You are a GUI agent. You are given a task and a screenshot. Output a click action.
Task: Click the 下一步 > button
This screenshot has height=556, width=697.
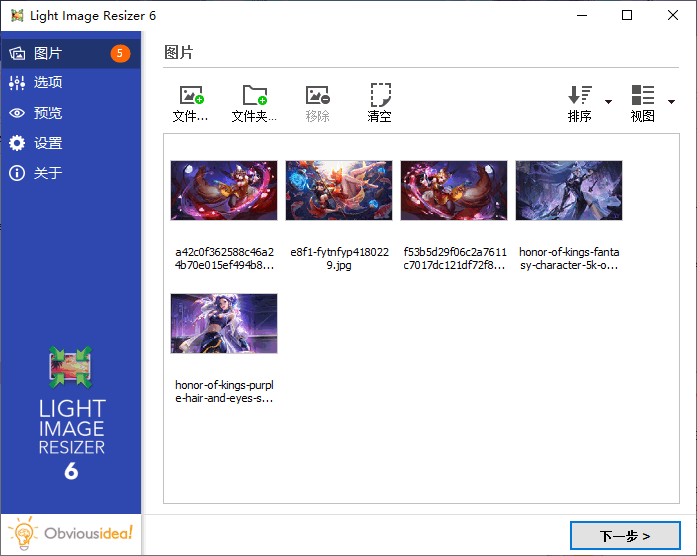coord(625,536)
